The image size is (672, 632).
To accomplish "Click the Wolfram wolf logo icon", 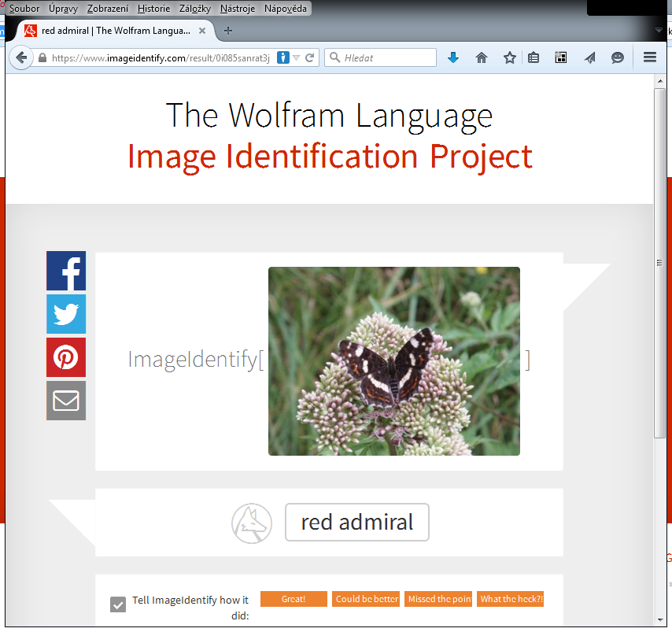I will [252, 523].
